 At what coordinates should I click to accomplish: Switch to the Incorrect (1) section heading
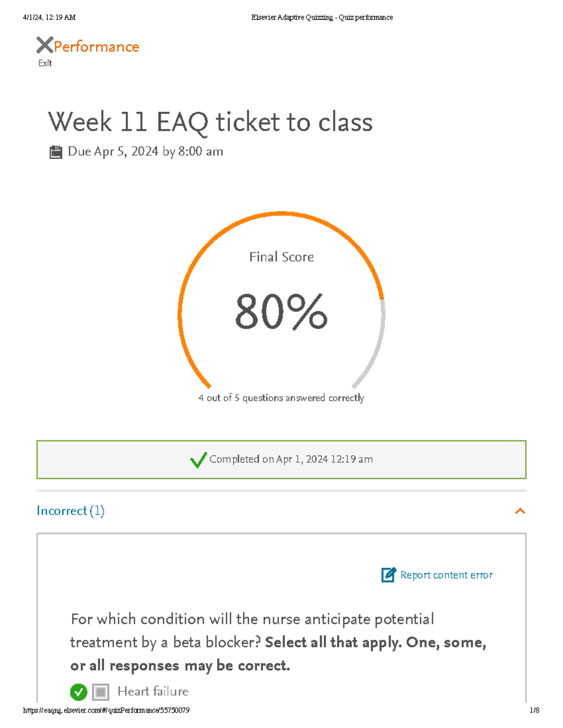tap(71, 511)
